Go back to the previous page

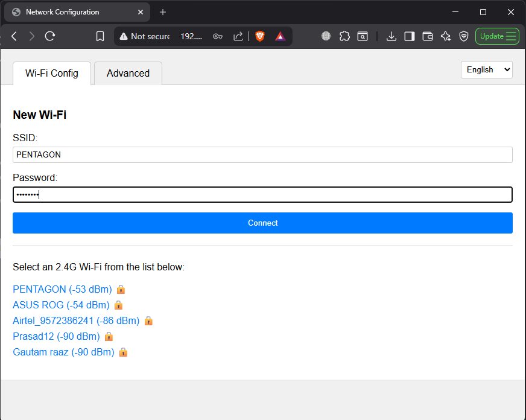[x=14, y=36]
